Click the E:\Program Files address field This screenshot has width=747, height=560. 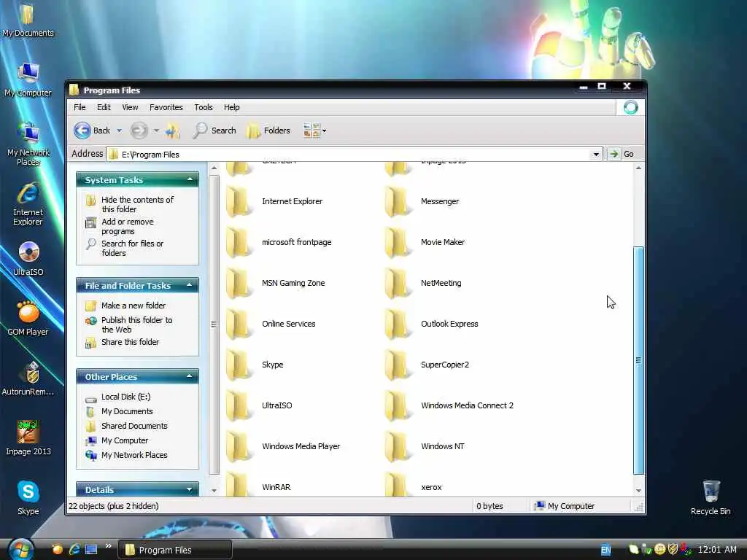coord(354,155)
